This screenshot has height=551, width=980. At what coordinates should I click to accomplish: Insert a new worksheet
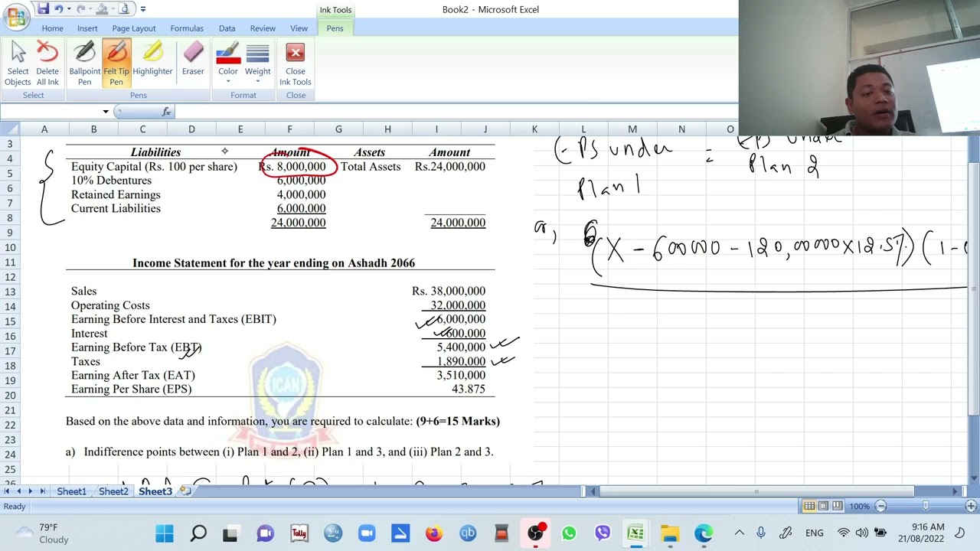[x=185, y=491]
